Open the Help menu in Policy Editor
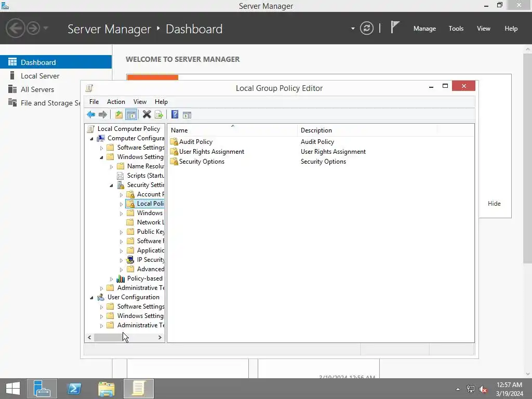This screenshot has height=399, width=532. [x=161, y=102]
